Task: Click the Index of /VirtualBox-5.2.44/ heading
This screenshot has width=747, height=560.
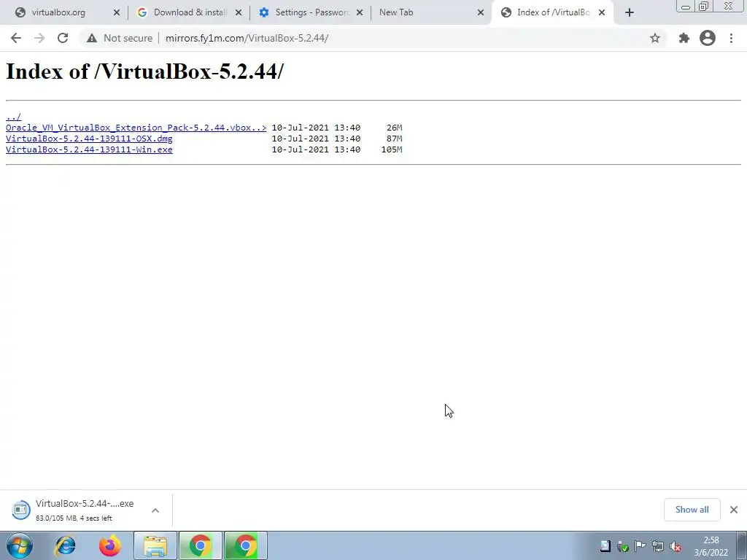Action: pyautogui.click(x=145, y=71)
